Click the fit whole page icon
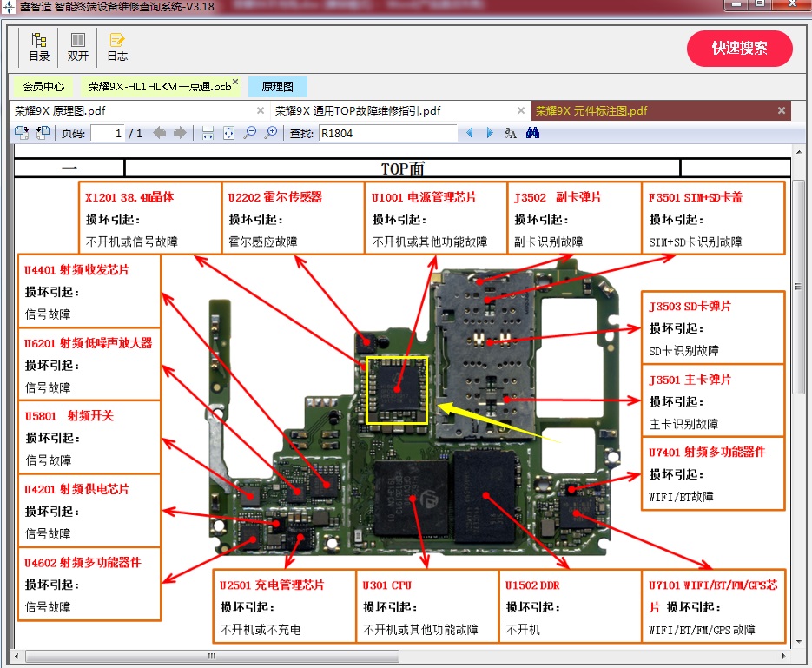 [x=228, y=133]
